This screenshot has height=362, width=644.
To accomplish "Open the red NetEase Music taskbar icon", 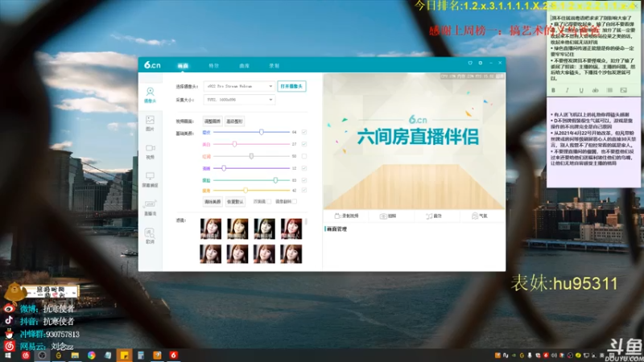I will [26, 356].
